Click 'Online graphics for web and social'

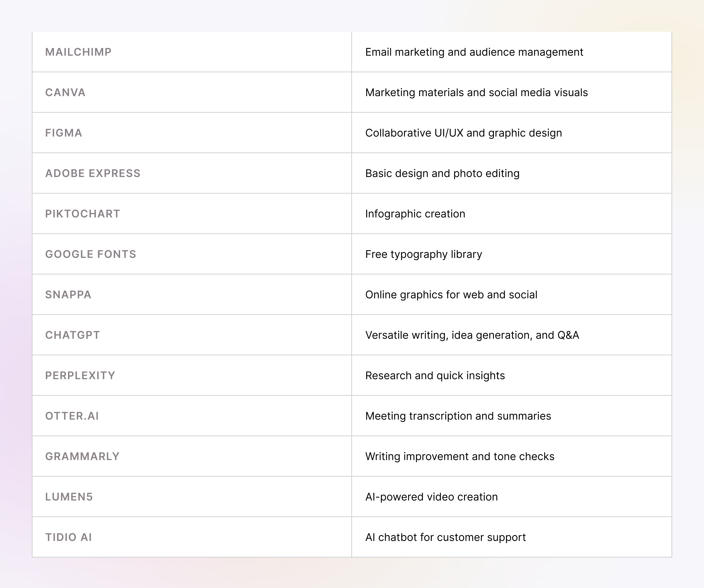point(451,295)
